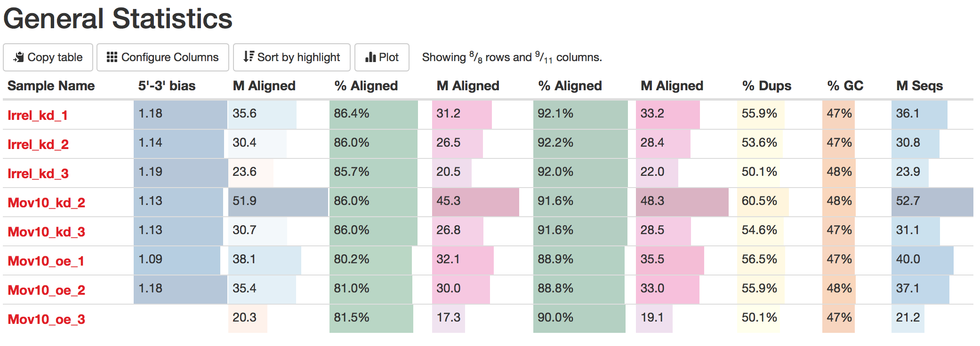
Task: Sort table by 5'-3' bias header
Action: [x=167, y=86]
